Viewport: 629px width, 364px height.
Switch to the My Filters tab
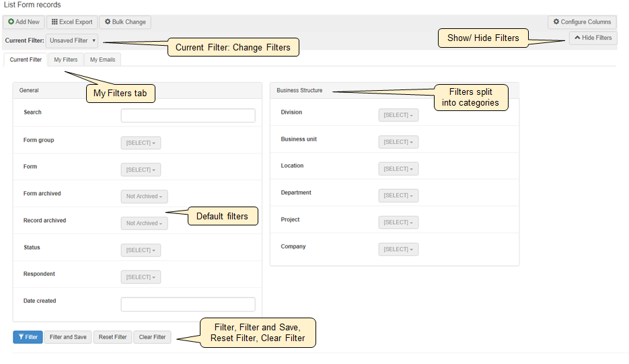[66, 60]
